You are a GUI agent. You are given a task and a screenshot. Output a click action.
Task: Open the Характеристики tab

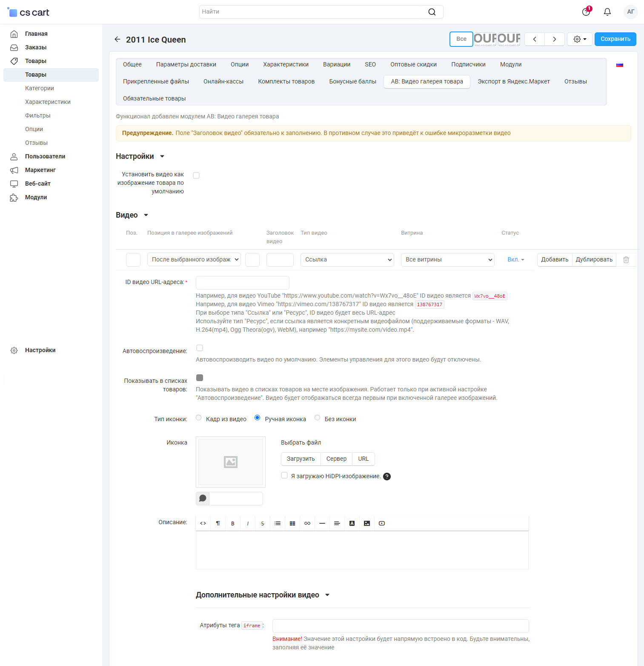(286, 64)
